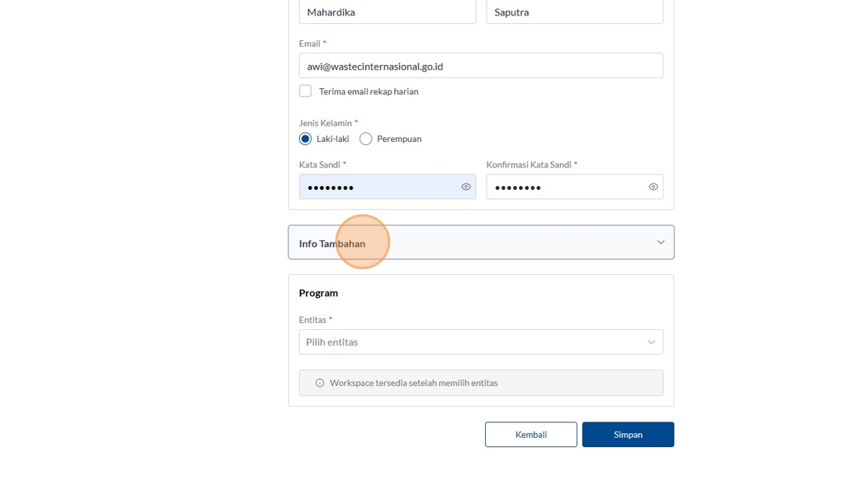The height and width of the screenshot is (485, 868).
Task: Focus the Email input field
Action: pos(480,66)
